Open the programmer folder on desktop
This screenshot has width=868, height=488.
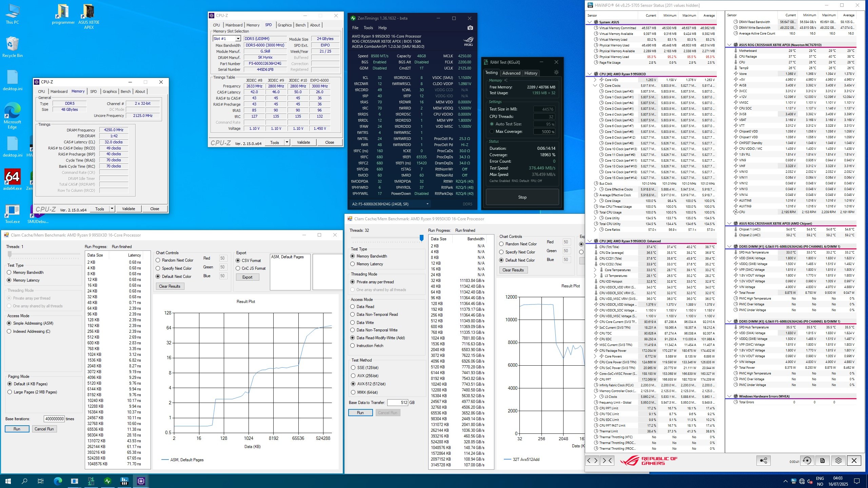click(63, 14)
